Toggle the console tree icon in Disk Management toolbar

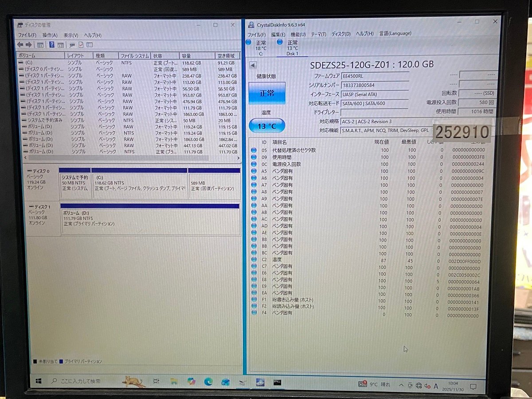point(40,45)
